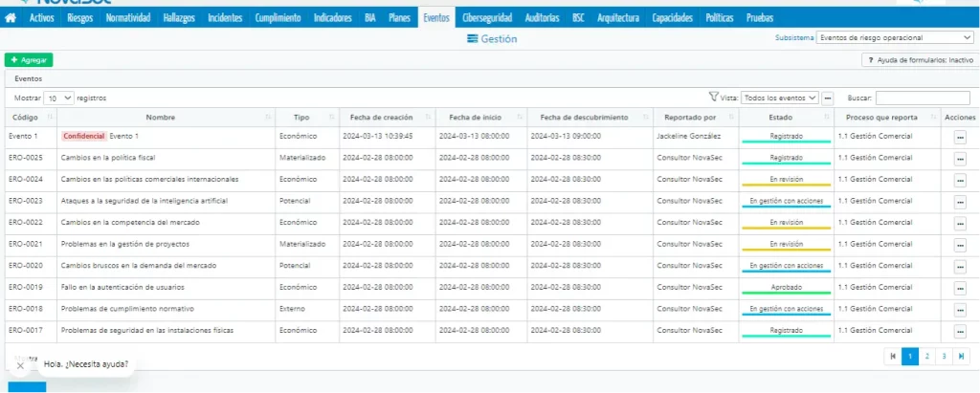Screen dimensions: 980x393
Task: Switch to the Riesgos tab
Action: [80, 18]
